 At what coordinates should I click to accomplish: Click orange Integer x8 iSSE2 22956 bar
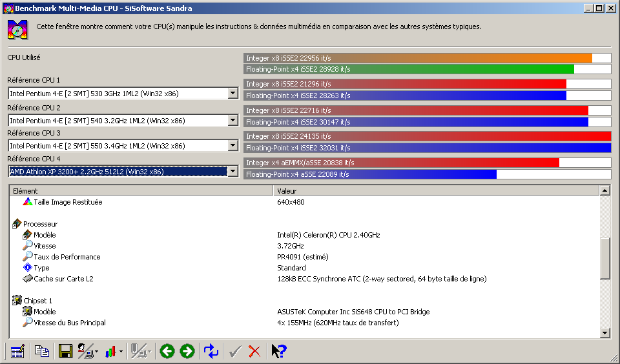coord(427,58)
